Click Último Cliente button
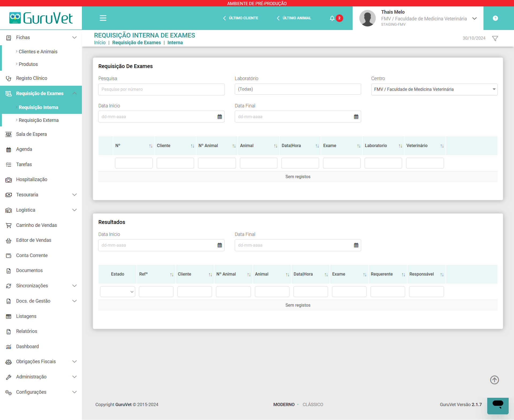This screenshot has width=514, height=420. point(240,18)
